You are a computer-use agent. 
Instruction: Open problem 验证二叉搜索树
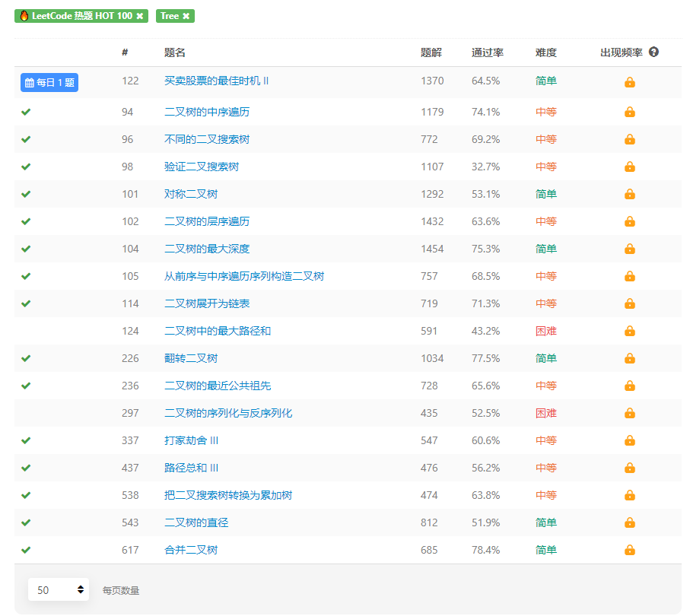[x=202, y=167]
